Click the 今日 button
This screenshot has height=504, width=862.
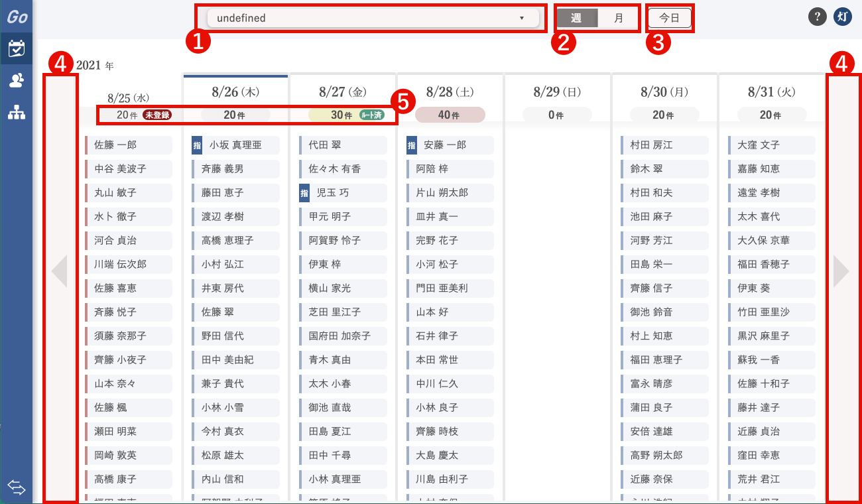pos(670,18)
